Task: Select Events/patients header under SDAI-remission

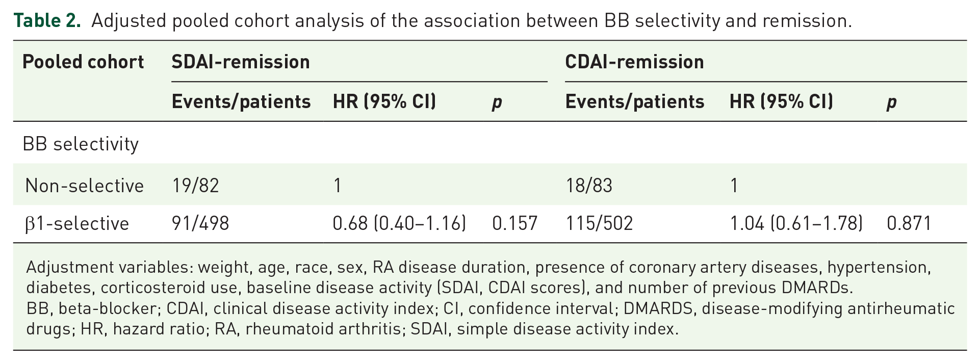Action: [x=241, y=102]
